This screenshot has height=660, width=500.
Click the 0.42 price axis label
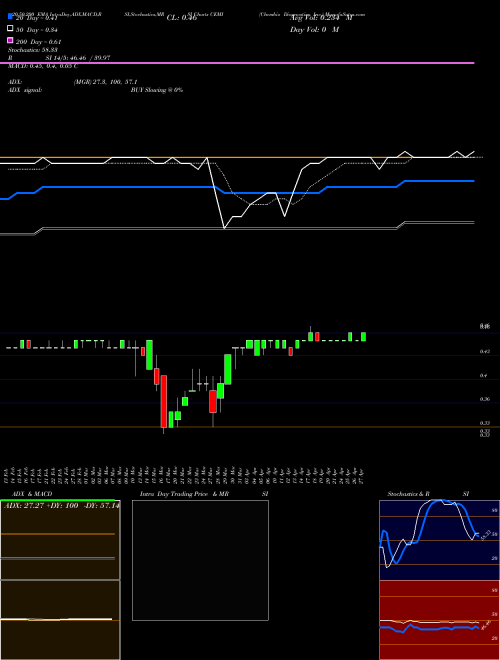(x=484, y=351)
